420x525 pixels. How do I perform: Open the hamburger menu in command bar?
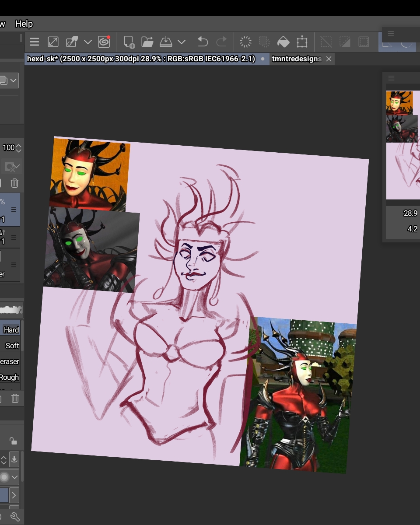click(35, 42)
